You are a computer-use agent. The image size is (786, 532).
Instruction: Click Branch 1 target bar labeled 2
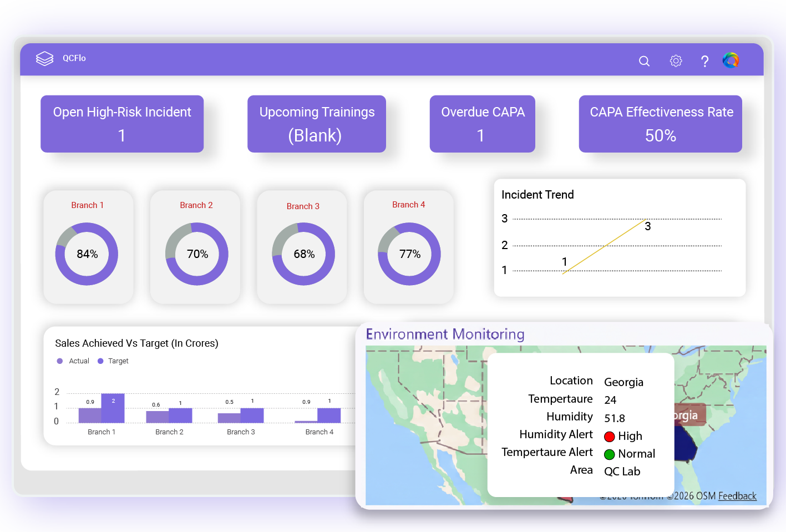pyautogui.click(x=113, y=408)
